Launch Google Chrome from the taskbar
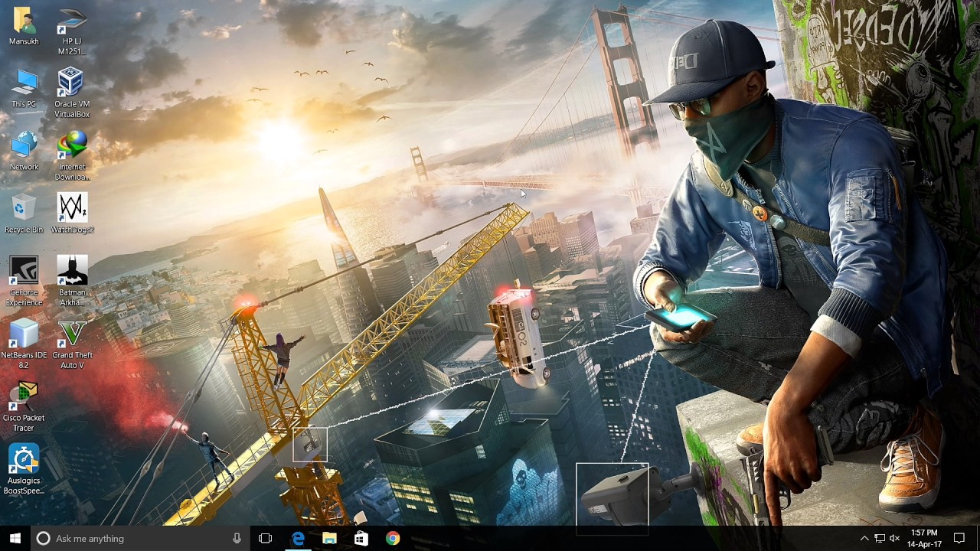Viewport: 980px width, 551px height. pos(392,539)
